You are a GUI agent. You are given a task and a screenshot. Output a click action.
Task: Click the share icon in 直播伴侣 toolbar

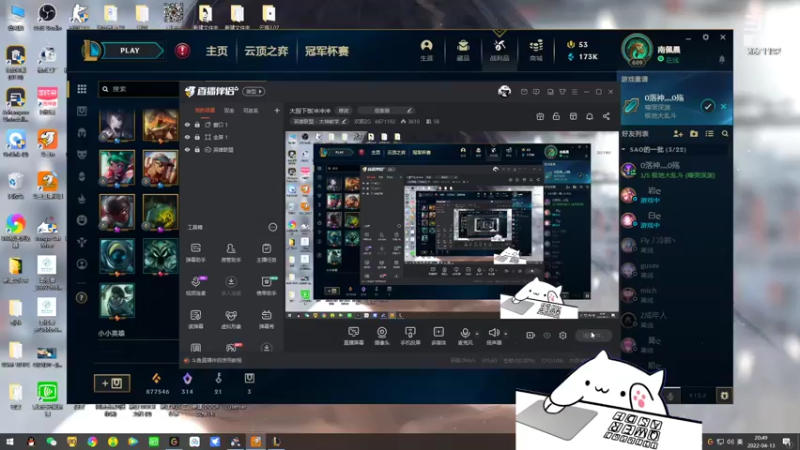(x=606, y=116)
